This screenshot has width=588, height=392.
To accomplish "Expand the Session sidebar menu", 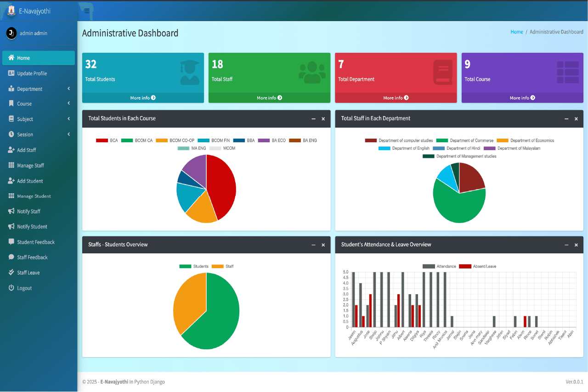I will pyautogui.click(x=26, y=134).
